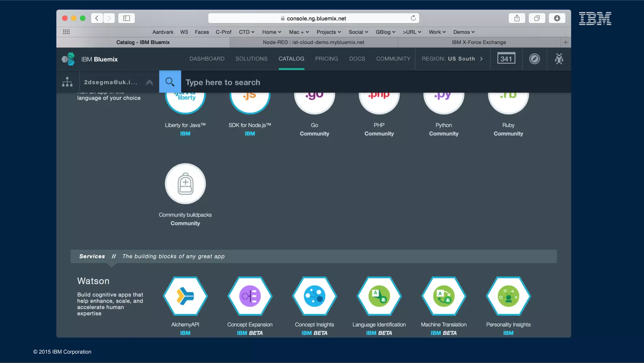
Task: Go to the DASHBOARD navigation item
Action: tap(207, 59)
